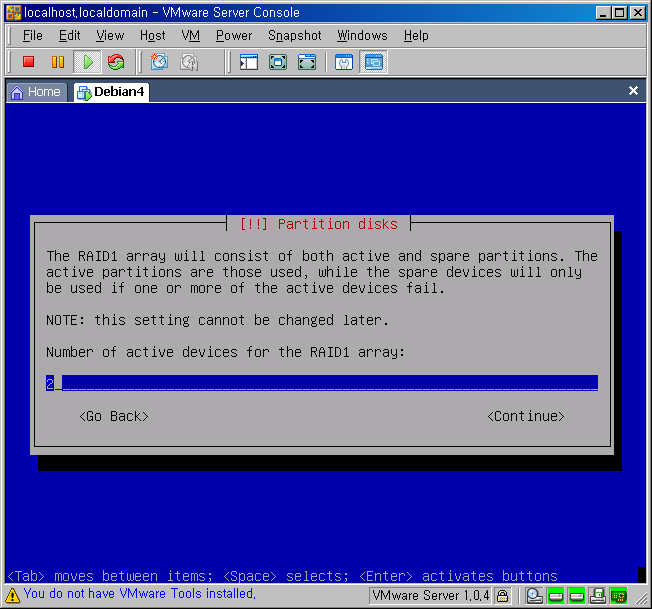Switch to the Home tab
This screenshot has width=652, height=609.
click(x=36, y=92)
